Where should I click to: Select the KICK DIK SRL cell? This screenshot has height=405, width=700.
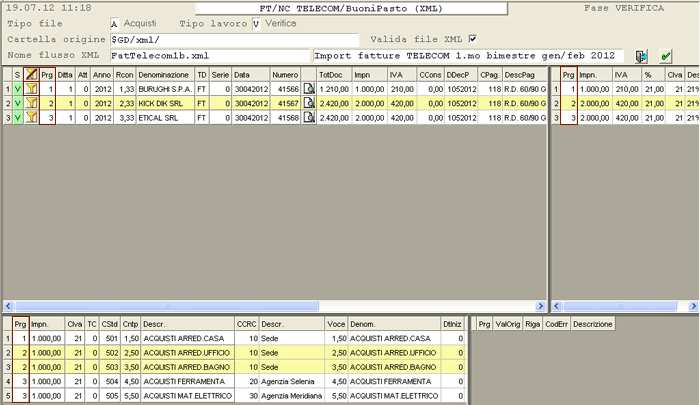[165, 103]
